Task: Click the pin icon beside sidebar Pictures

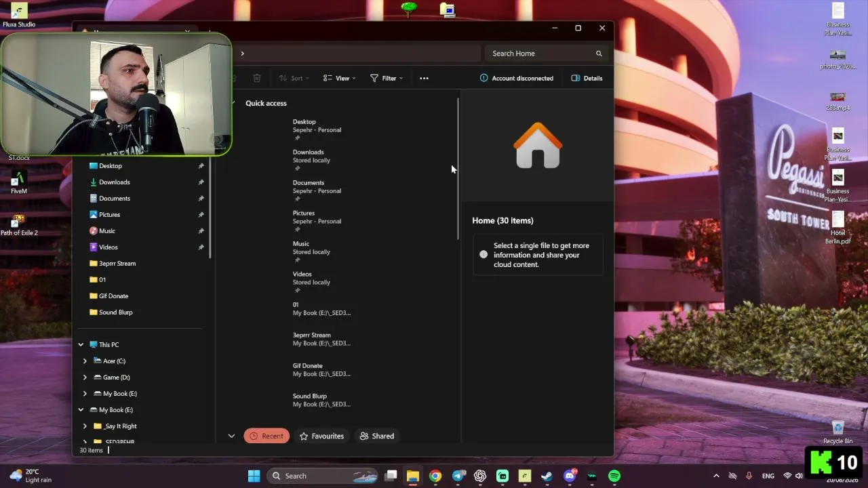Action: coord(201,215)
